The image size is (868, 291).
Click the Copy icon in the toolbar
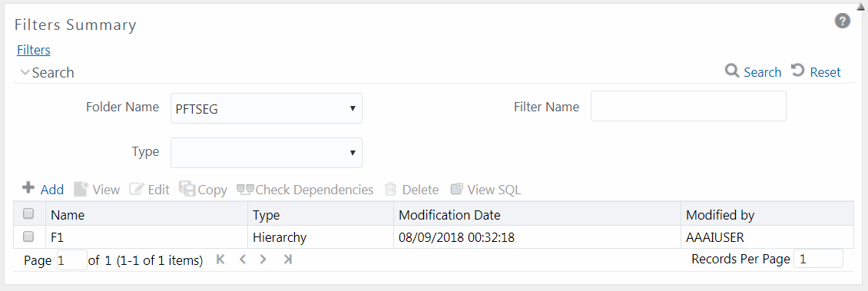187,189
